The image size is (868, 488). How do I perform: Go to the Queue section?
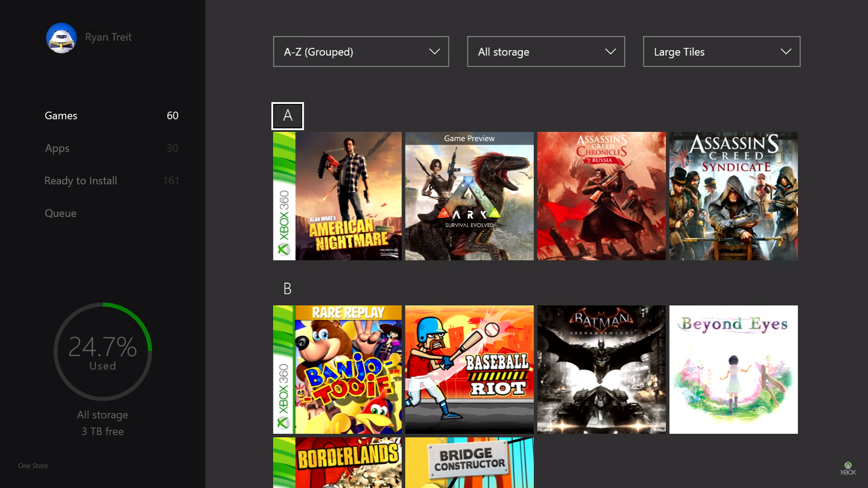click(x=61, y=213)
